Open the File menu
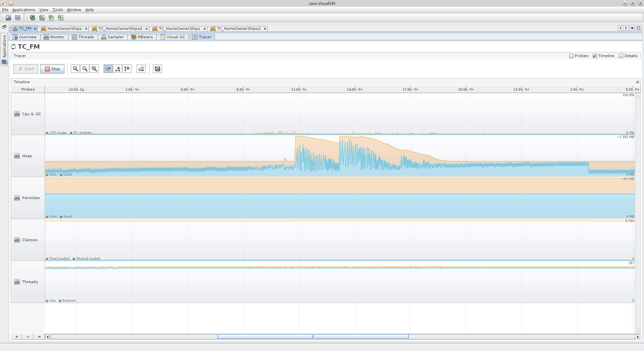 [x=5, y=10]
